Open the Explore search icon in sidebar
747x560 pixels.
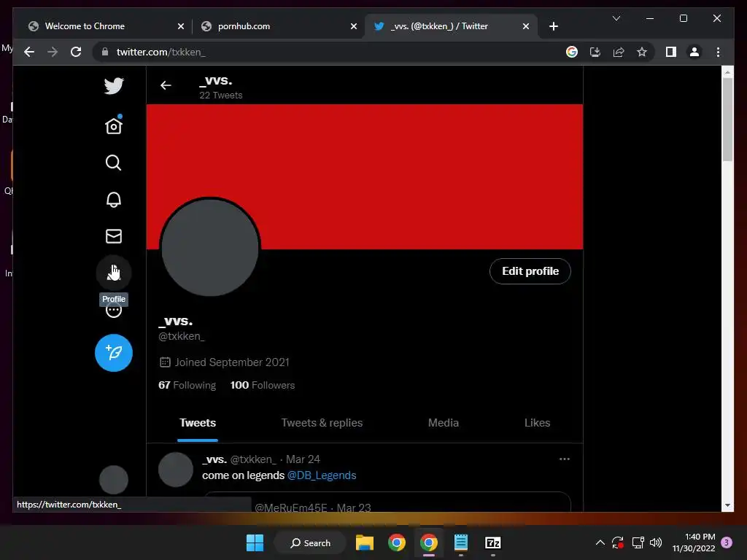tap(113, 163)
